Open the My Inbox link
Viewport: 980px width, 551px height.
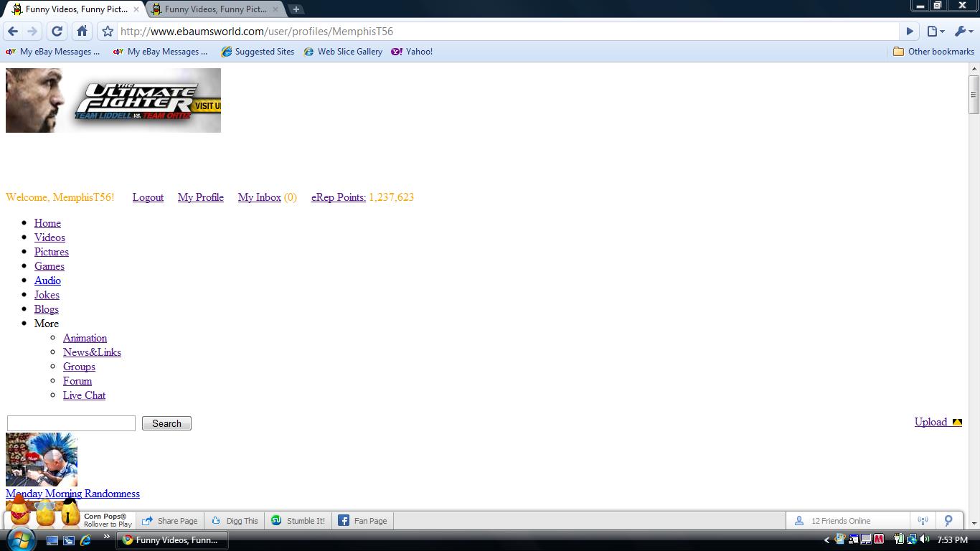click(x=260, y=197)
